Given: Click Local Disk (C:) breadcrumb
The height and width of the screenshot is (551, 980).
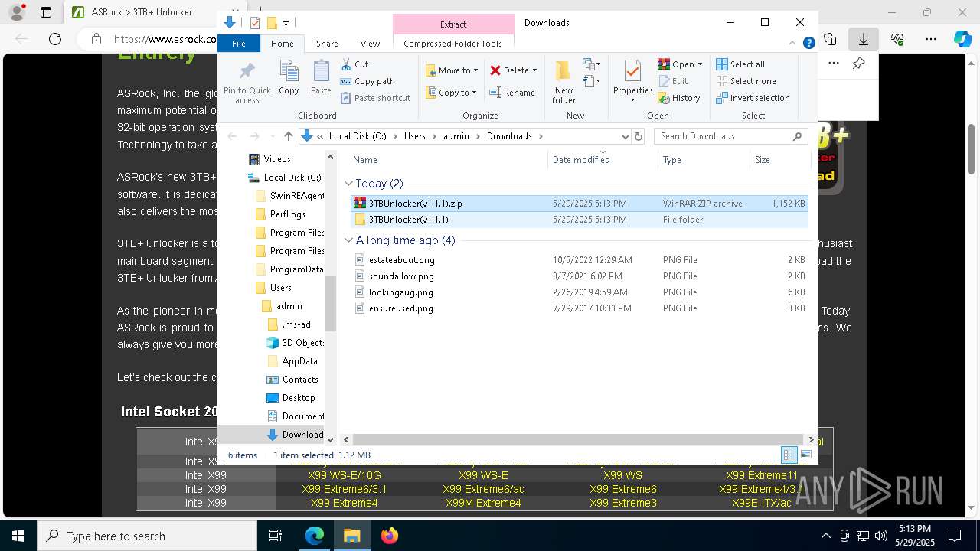Looking at the screenshot, I should click(358, 136).
